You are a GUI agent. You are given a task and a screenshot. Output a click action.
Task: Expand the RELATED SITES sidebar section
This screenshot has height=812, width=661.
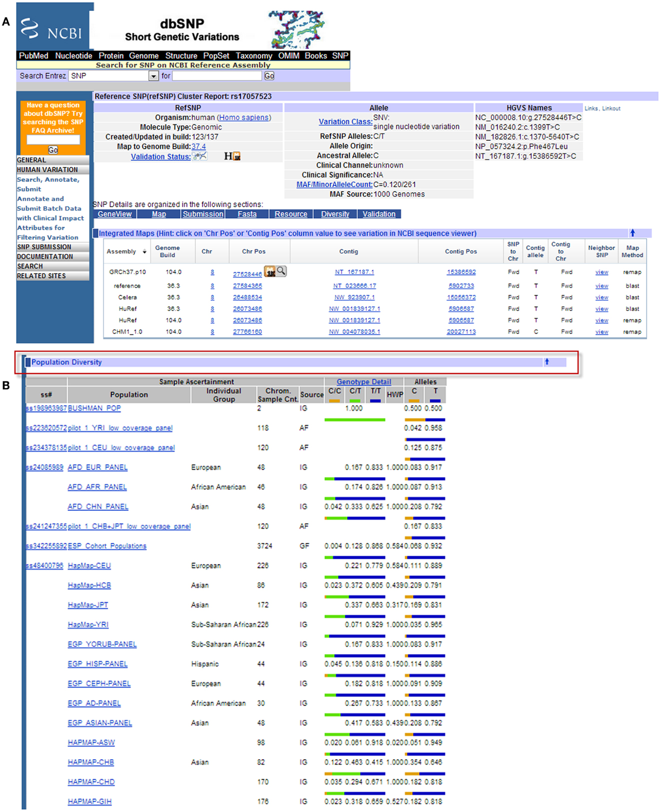point(53,276)
